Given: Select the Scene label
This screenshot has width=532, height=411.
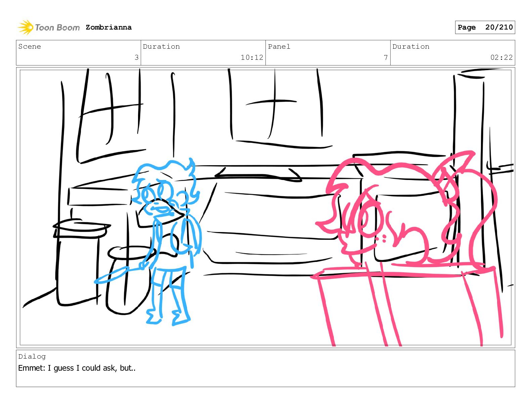Looking at the screenshot, I should (x=30, y=46).
